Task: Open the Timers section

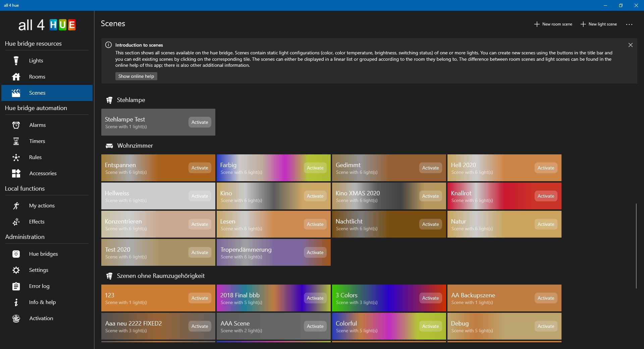Action: click(37, 141)
